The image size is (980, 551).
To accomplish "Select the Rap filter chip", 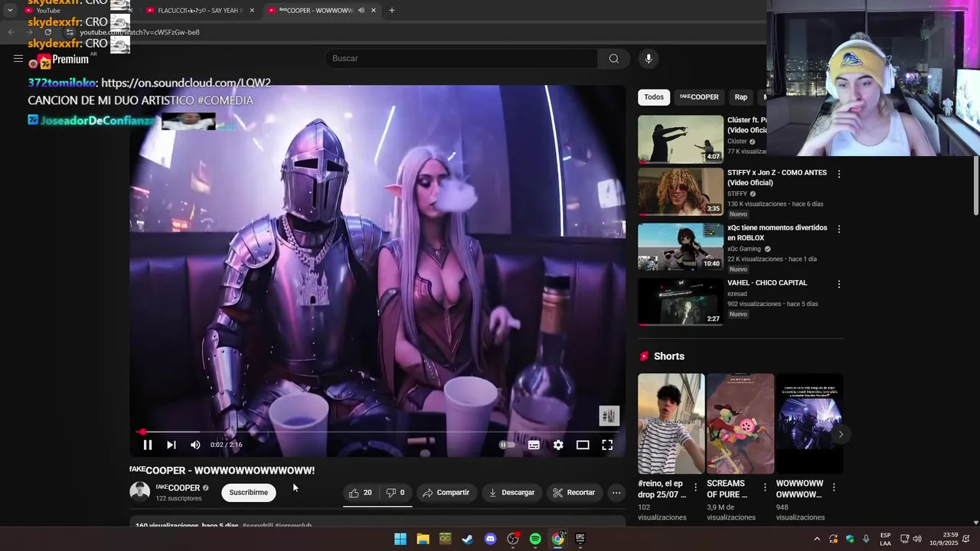I will coord(741,97).
